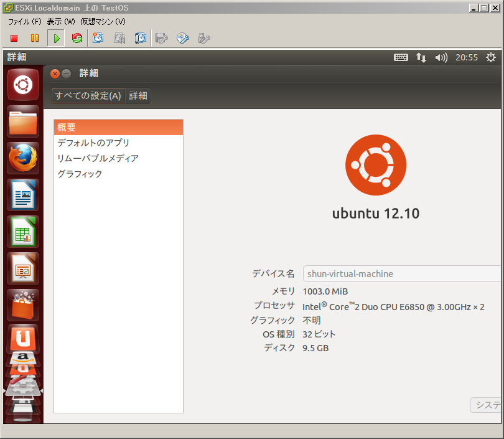Select グラフィック in the sidebar list
The image size is (504, 439).
[119, 174]
